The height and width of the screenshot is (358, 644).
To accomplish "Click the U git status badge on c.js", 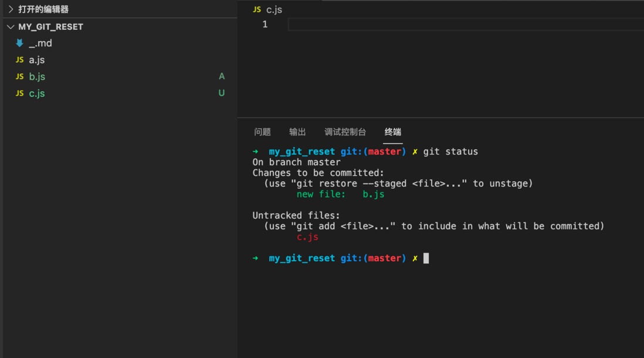I will click(x=222, y=93).
